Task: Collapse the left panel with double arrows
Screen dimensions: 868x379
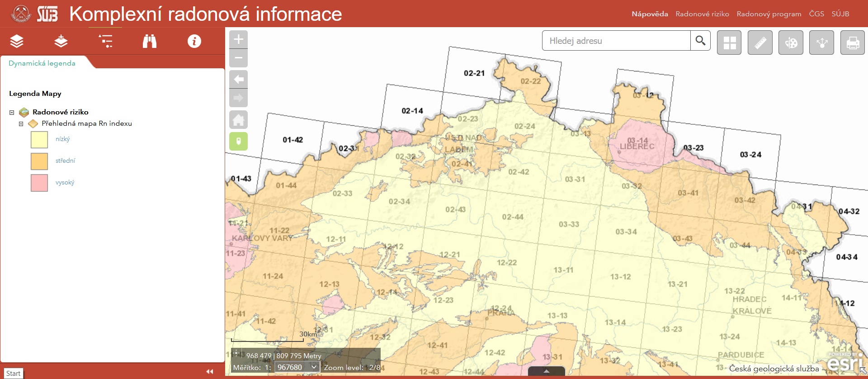Action: [209, 371]
